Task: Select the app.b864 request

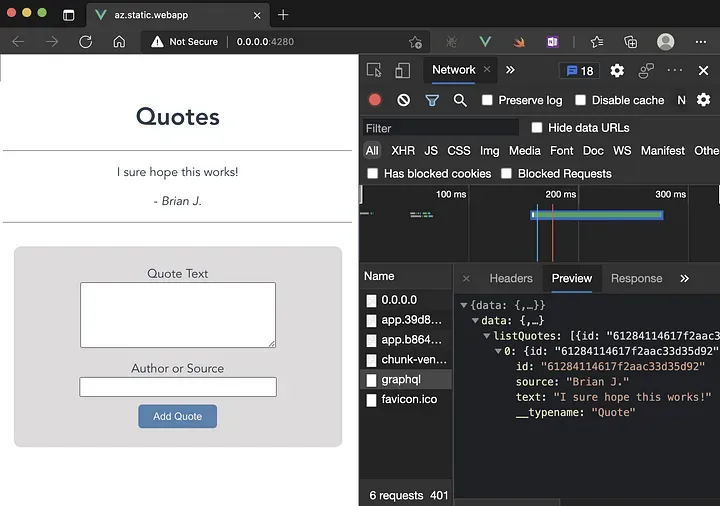Action: click(x=406, y=340)
